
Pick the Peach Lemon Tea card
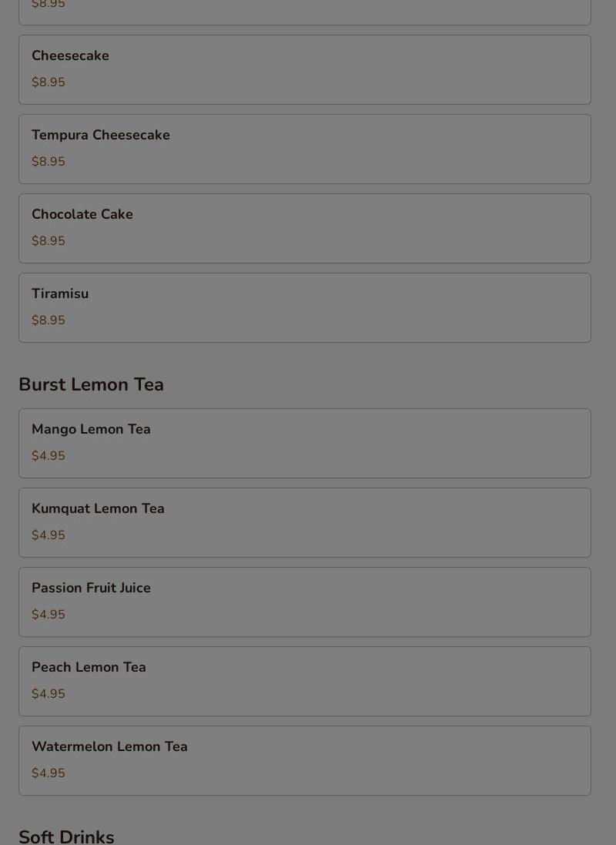304,681
